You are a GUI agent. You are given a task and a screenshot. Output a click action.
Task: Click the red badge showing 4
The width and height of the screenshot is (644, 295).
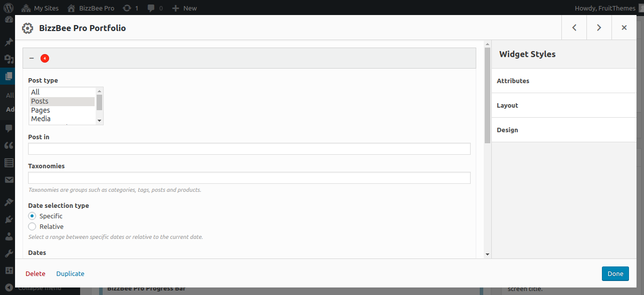point(45,58)
